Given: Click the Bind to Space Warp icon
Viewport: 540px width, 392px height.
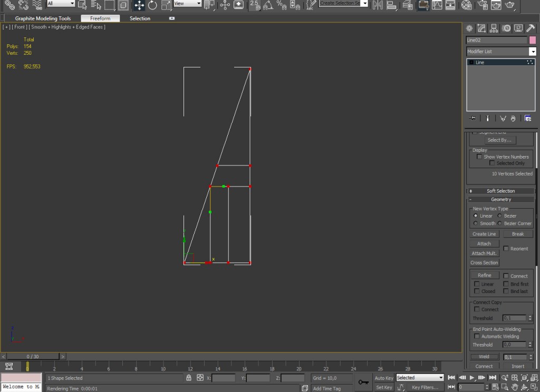Looking at the screenshot, I should [36, 5].
